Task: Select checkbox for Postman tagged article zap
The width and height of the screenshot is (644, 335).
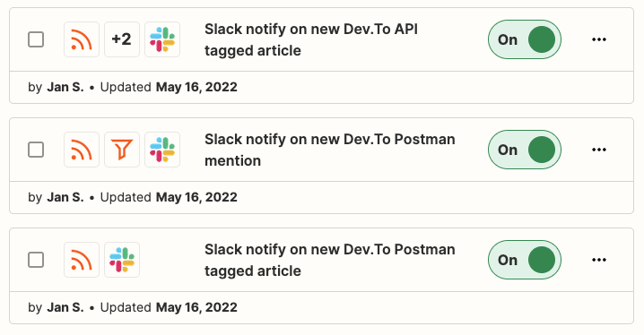Action: coord(36,260)
